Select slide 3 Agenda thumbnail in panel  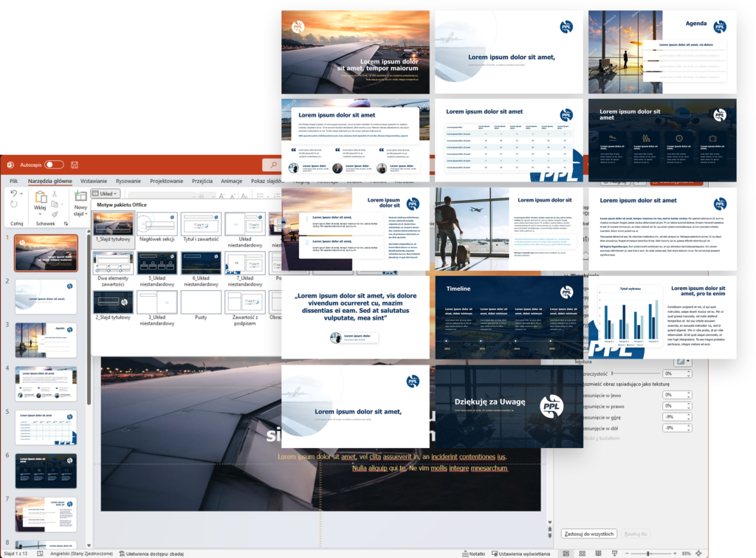coord(46,340)
